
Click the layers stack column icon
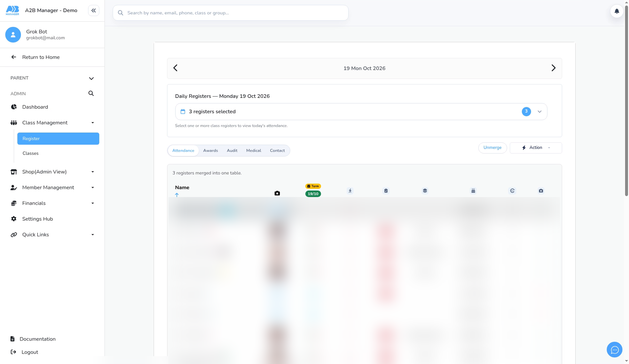tap(425, 191)
